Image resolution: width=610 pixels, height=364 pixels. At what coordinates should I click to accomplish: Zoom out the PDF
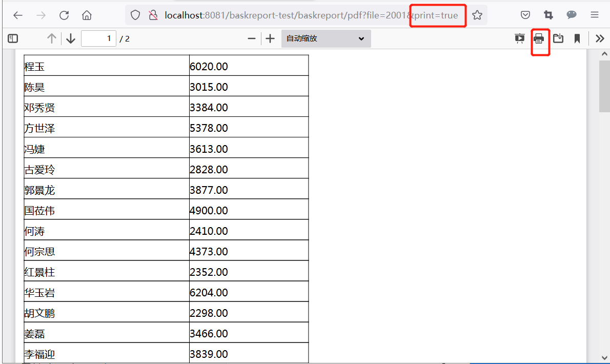coord(251,38)
